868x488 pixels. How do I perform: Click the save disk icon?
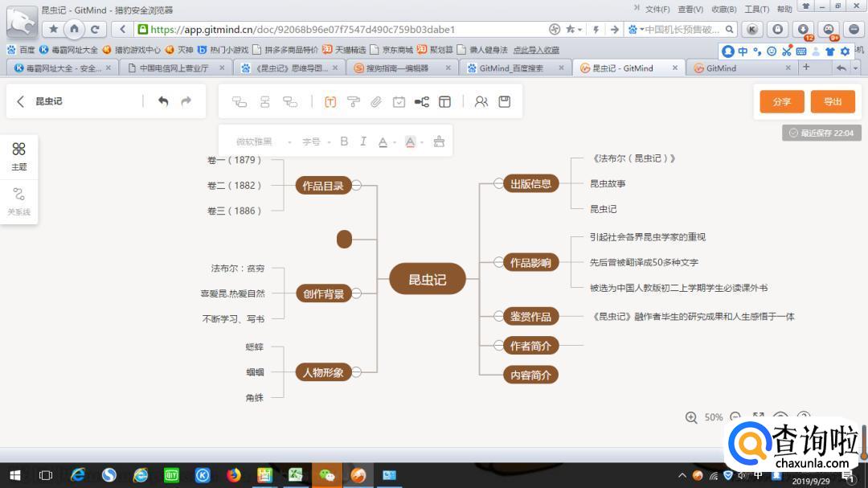(505, 102)
